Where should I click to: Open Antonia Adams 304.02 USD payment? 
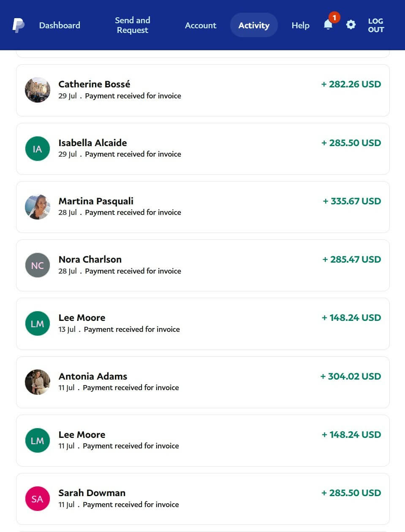pos(203,382)
